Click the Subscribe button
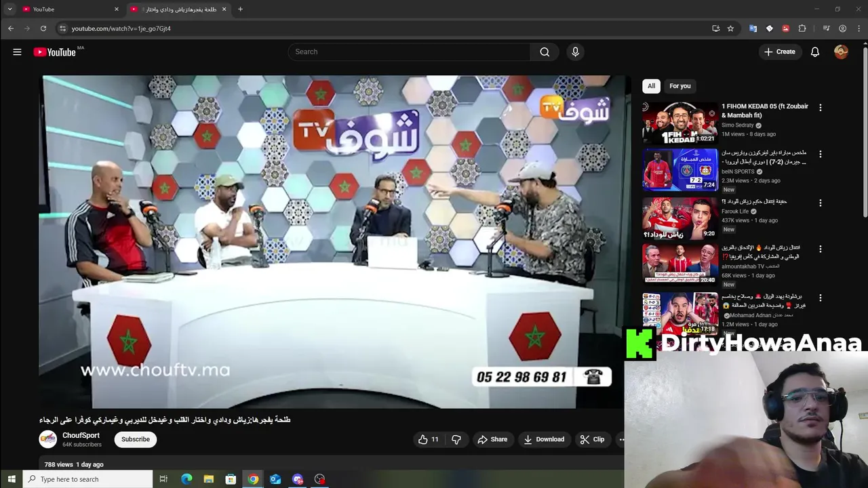The image size is (868, 488). [x=136, y=439]
